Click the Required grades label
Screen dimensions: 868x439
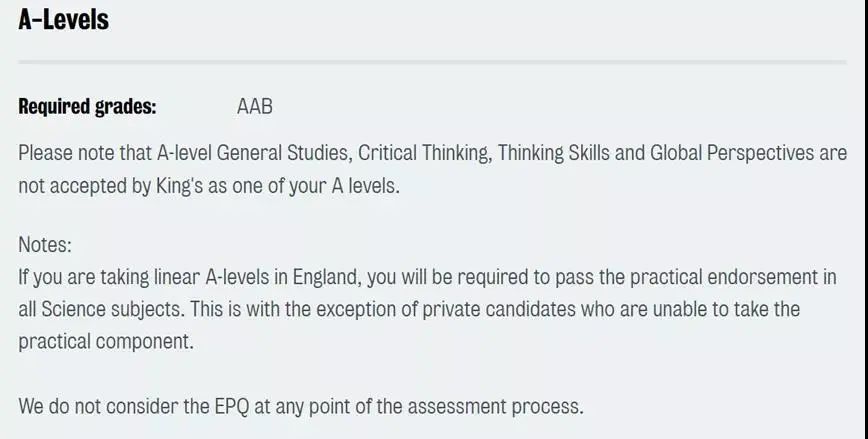tap(87, 106)
